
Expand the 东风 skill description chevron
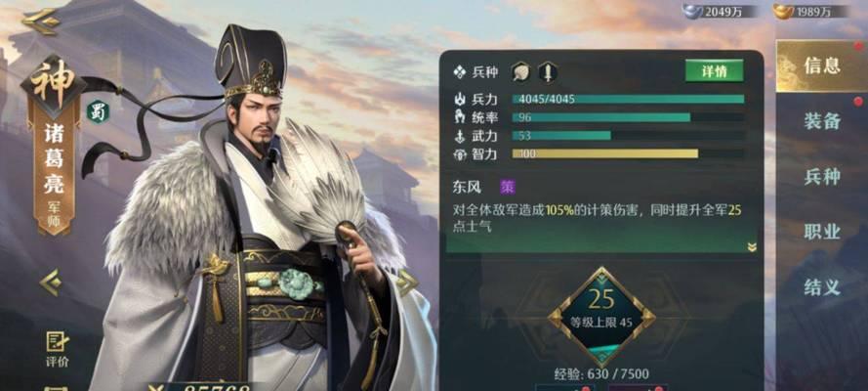[x=751, y=247]
